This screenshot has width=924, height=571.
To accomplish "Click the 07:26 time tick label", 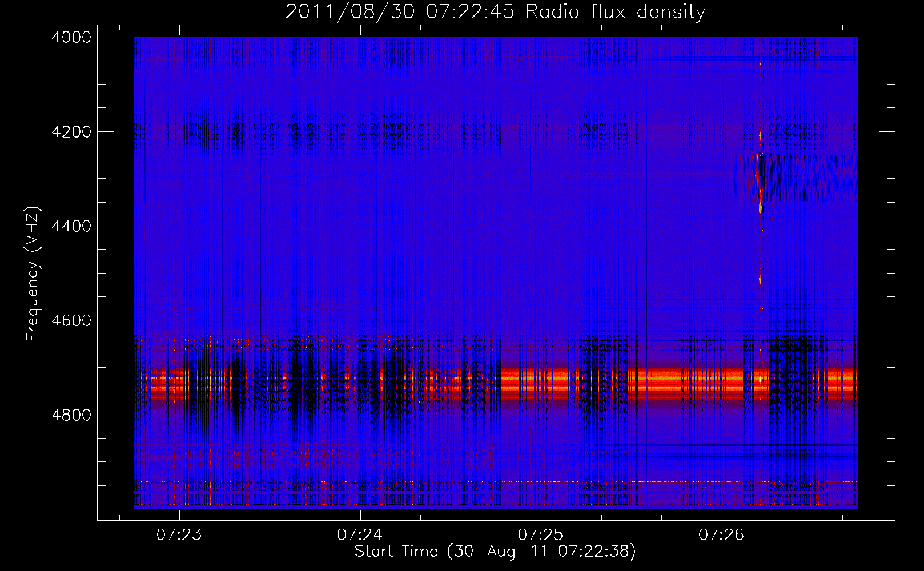I will point(722,535).
